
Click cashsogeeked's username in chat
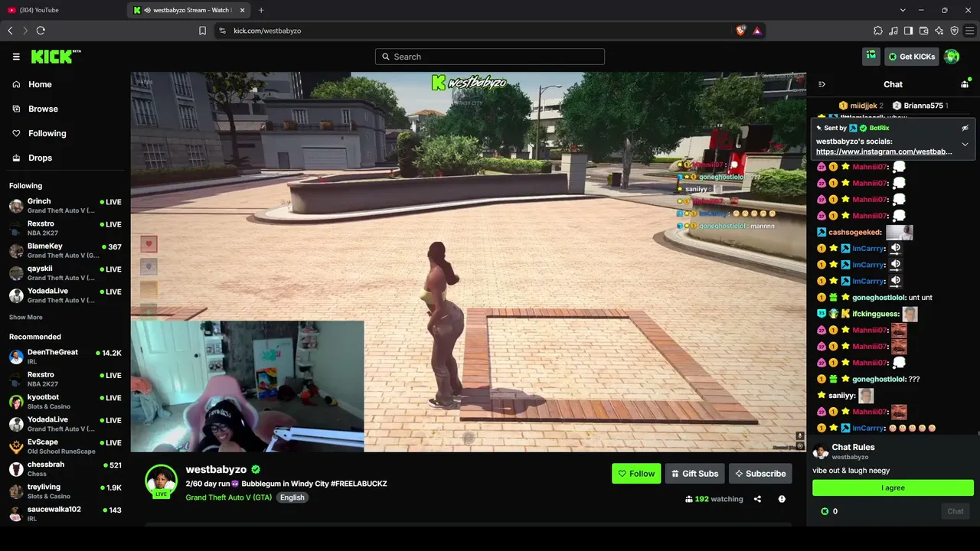pyautogui.click(x=854, y=232)
